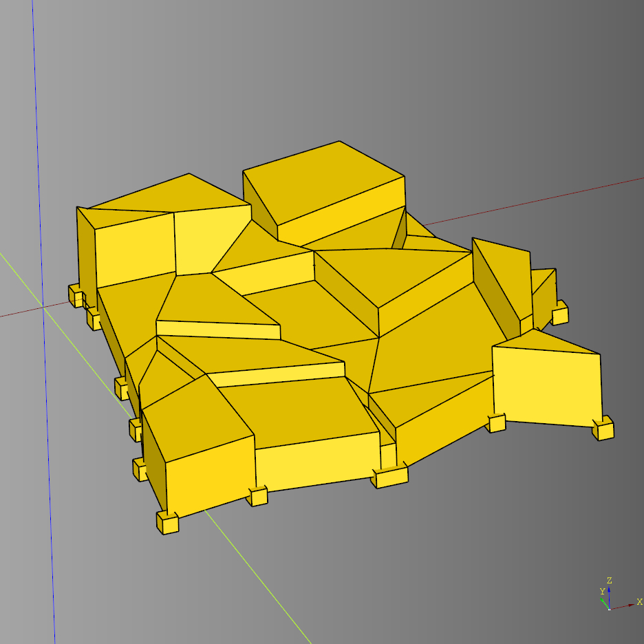Select the small cube foot at far-right front corner

point(603,429)
